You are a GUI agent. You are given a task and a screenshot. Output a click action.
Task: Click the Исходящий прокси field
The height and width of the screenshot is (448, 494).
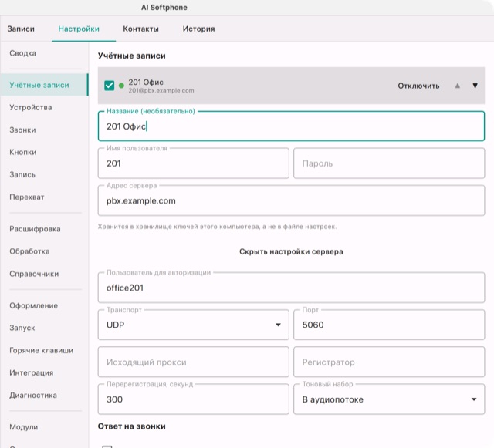pos(193,362)
